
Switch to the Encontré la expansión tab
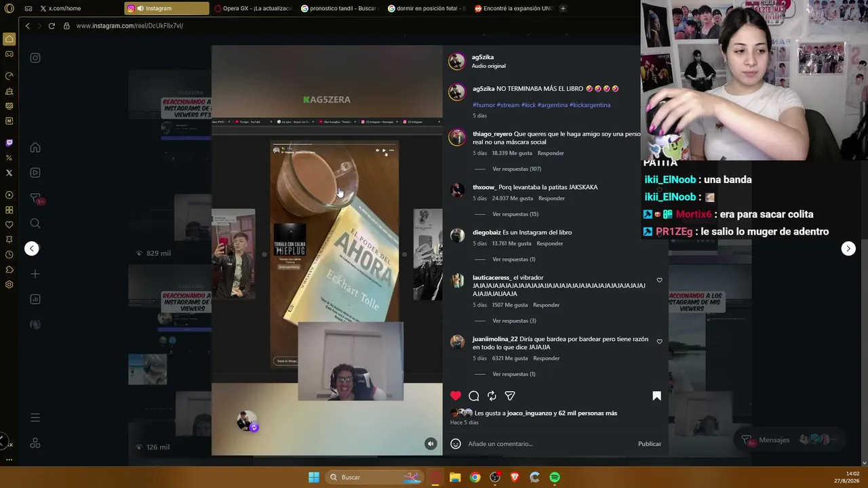[x=514, y=9]
